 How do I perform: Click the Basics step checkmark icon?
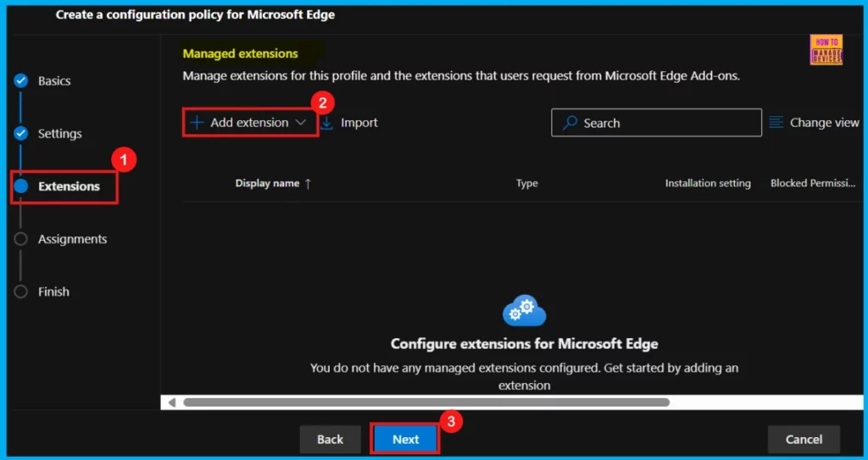(x=20, y=80)
